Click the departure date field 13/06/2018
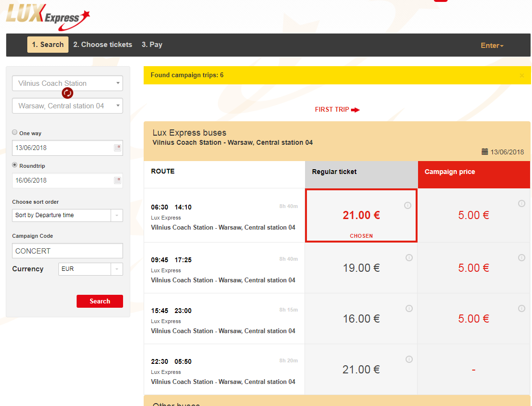Viewport: 532px width, 406px height. 68,148
